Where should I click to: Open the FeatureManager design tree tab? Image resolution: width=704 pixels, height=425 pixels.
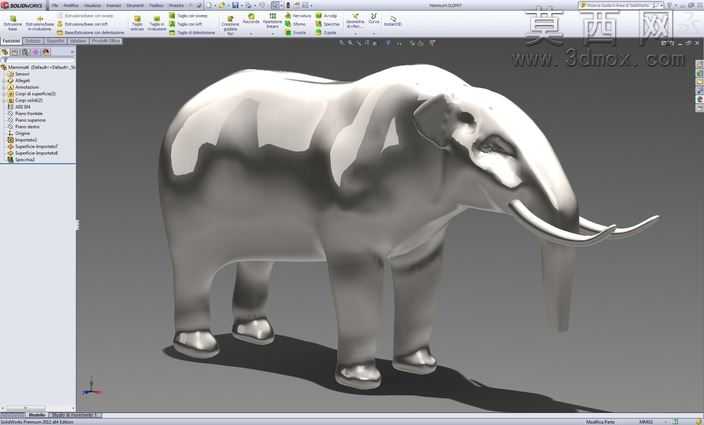click(x=5, y=52)
